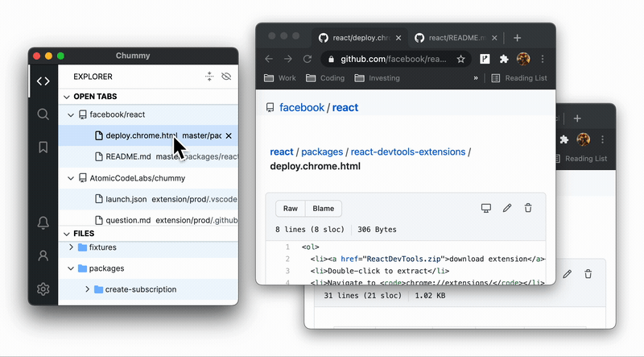Close the react/README browser tab
This screenshot has width=644, height=357.
click(494, 38)
